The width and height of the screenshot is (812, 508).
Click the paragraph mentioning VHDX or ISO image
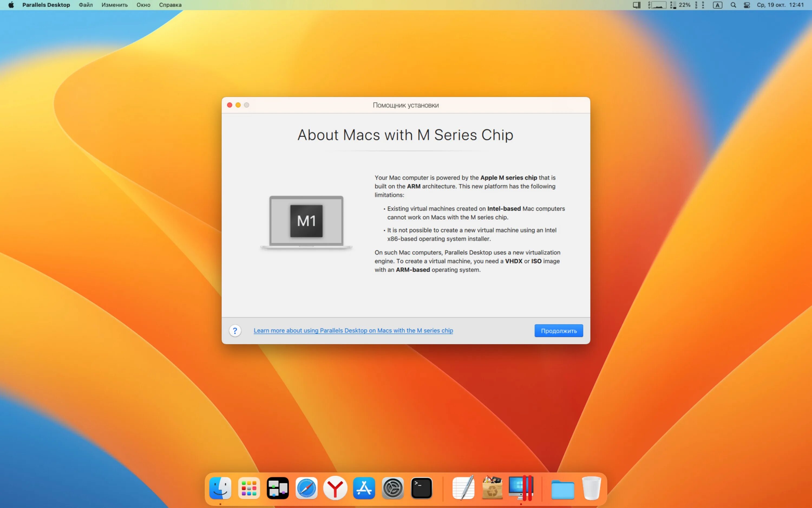coord(467,261)
